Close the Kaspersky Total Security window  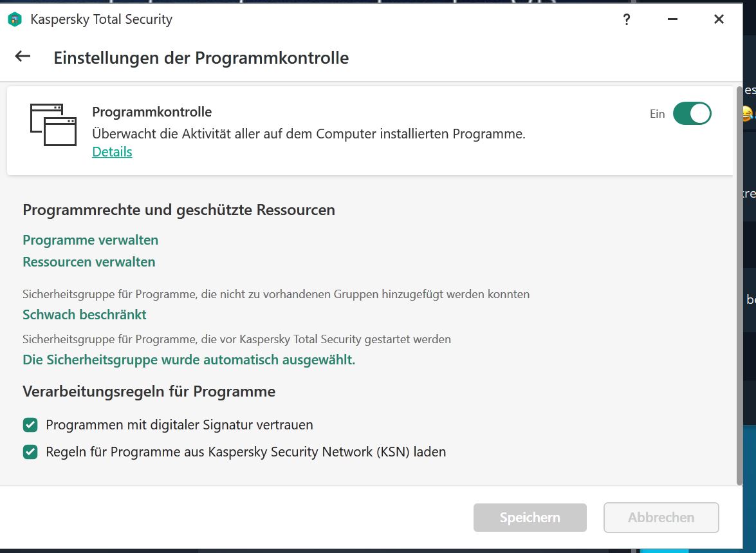(719, 19)
